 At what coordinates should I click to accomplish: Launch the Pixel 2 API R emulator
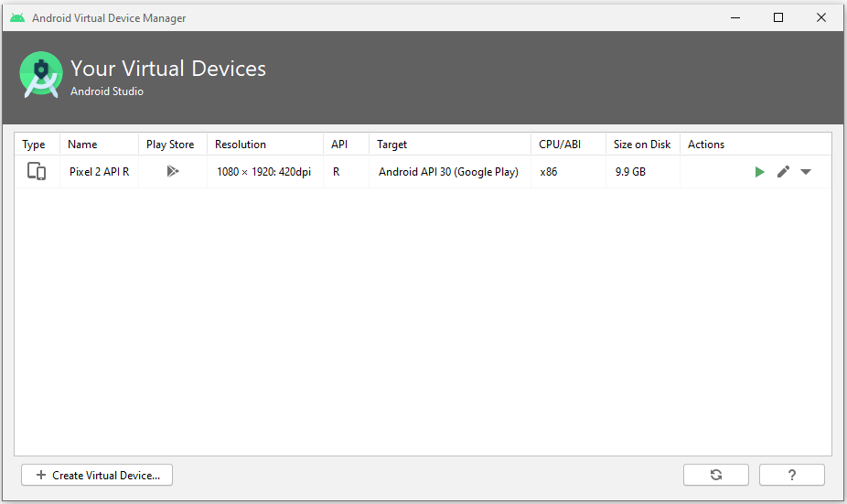(x=759, y=172)
